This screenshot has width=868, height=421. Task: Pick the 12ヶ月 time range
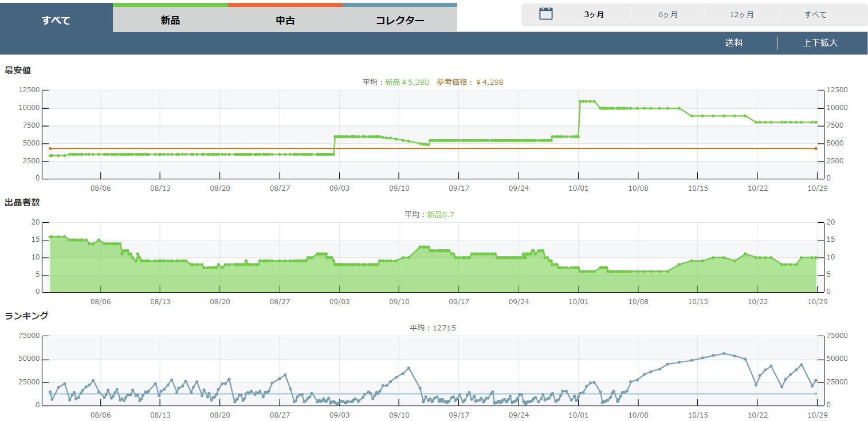[741, 15]
